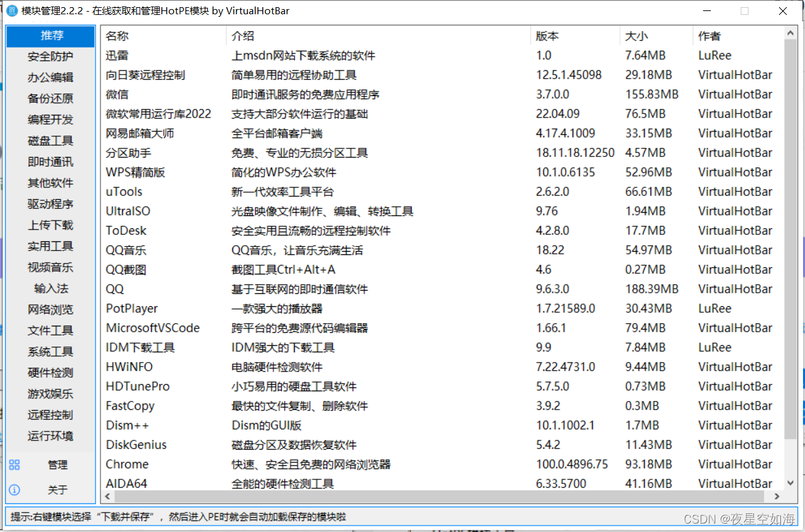Open the 视频音乐 category
805x532 pixels.
51,267
